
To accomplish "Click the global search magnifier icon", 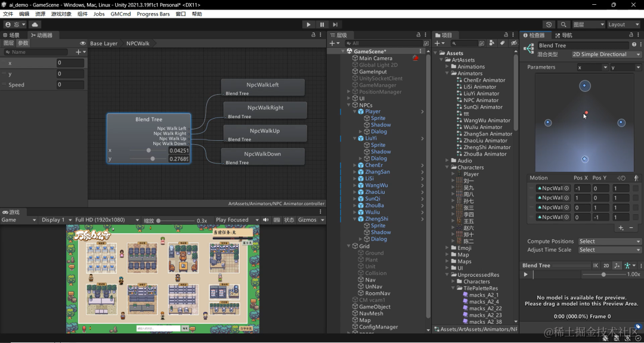I will pyautogui.click(x=563, y=24).
